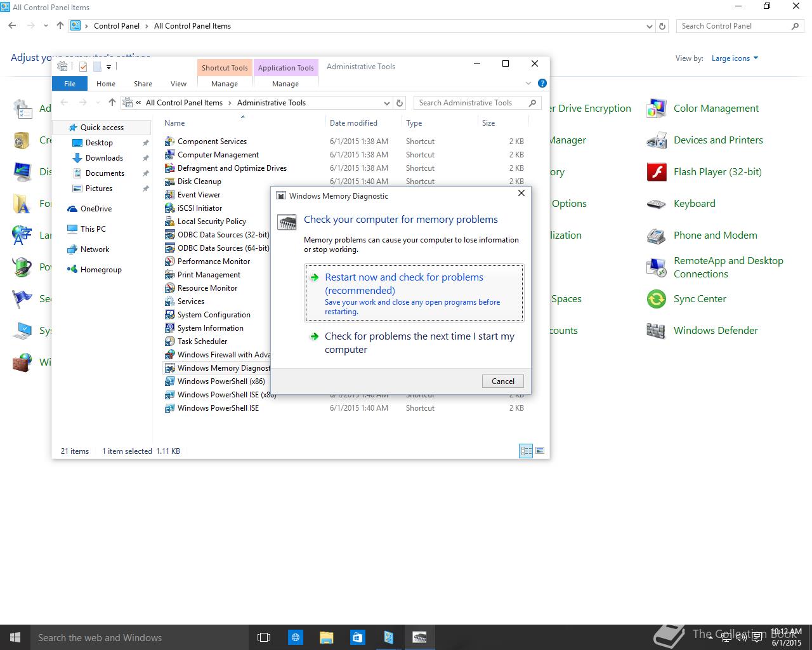
Task: Open Local Security Policy icon
Action: point(169,221)
